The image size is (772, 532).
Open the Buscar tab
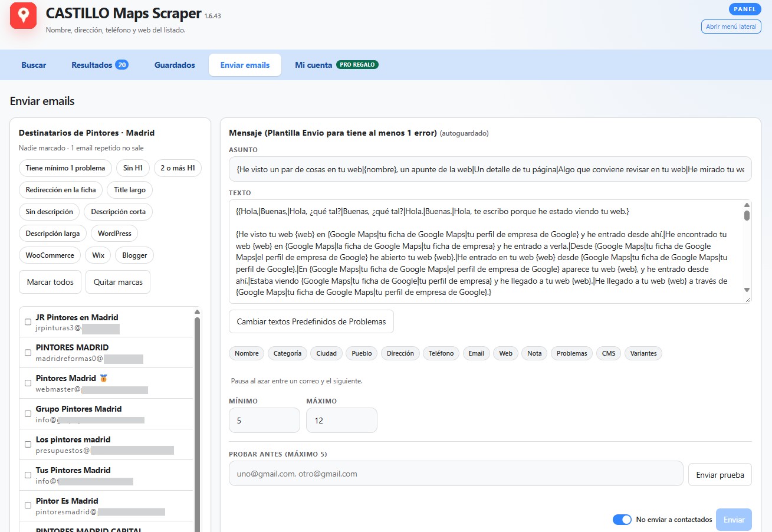click(34, 65)
